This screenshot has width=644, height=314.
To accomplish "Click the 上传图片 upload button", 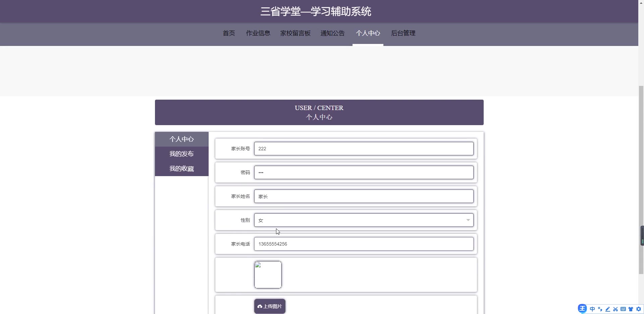I will pyautogui.click(x=270, y=306).
